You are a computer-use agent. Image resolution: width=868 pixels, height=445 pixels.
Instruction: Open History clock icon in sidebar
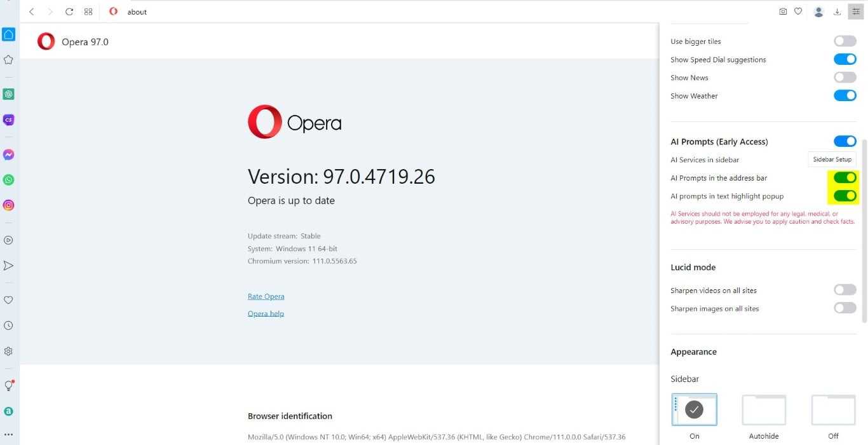click(8, 325)
